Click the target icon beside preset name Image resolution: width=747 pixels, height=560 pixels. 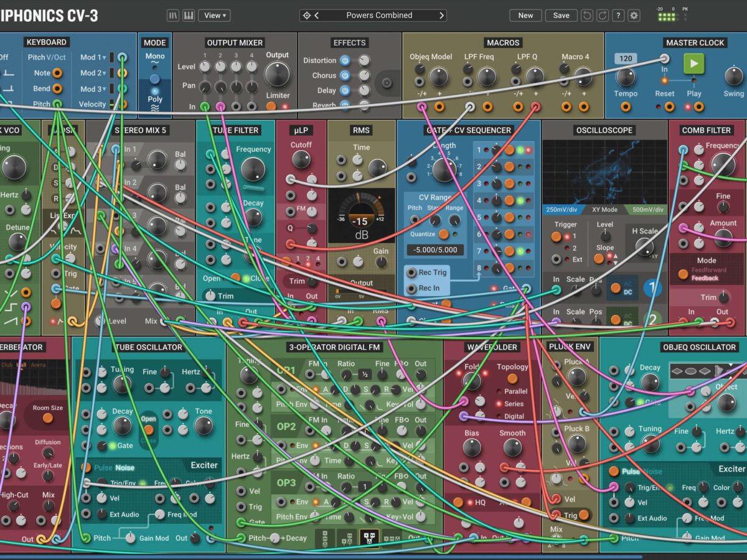click(x=306, y=16)
